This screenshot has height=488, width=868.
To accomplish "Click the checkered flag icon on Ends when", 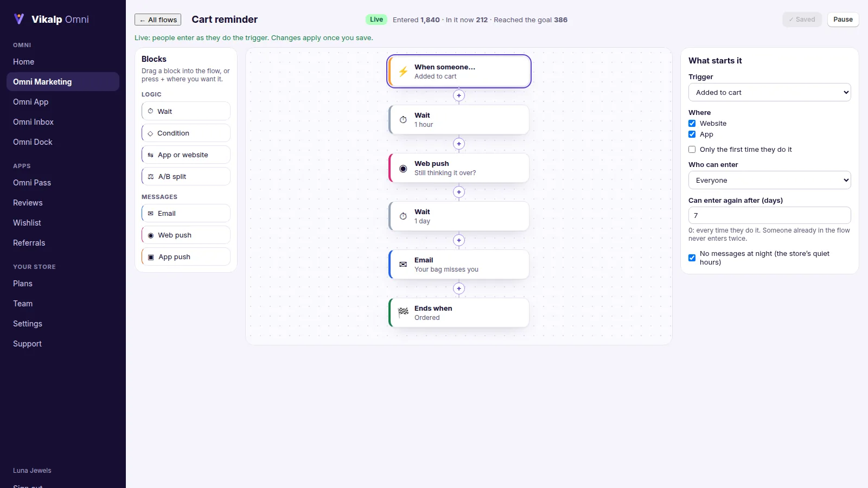I will point(403,312).
